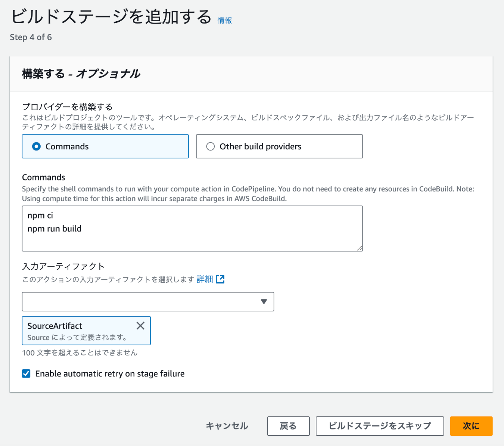Viewport: 504px width, 446px height.
Task: Skip build stage via ビルドステージをスキップ
Action: (x=380, y=426)
